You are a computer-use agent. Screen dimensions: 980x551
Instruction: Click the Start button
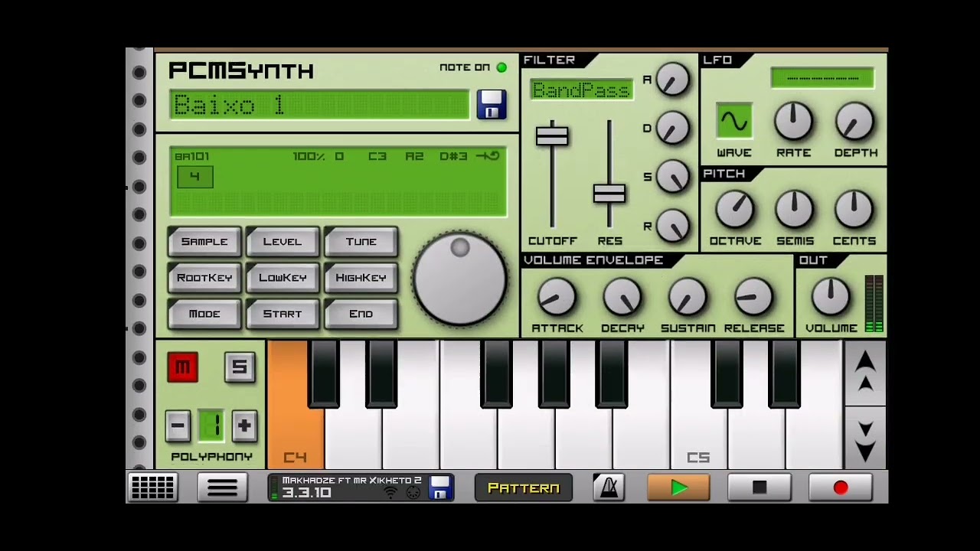pos(283,314)
